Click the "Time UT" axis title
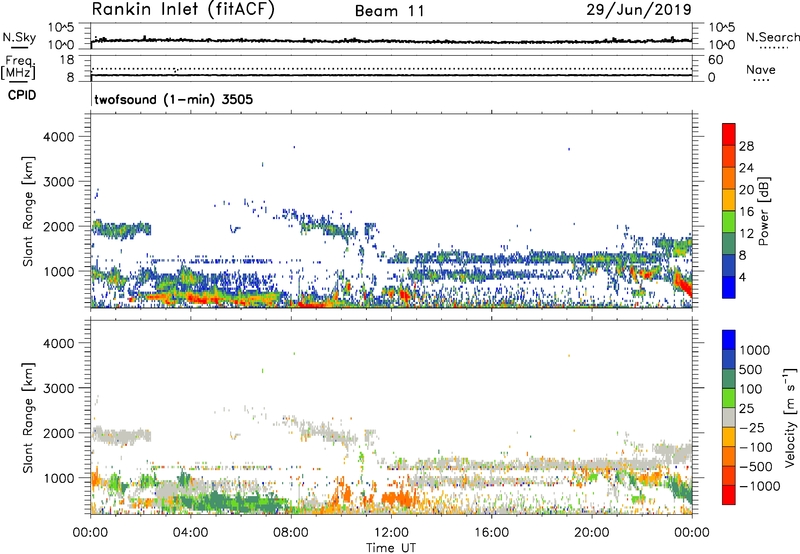Image resolution: width=800 pixels, height=554 pixels. click(391, 548)
